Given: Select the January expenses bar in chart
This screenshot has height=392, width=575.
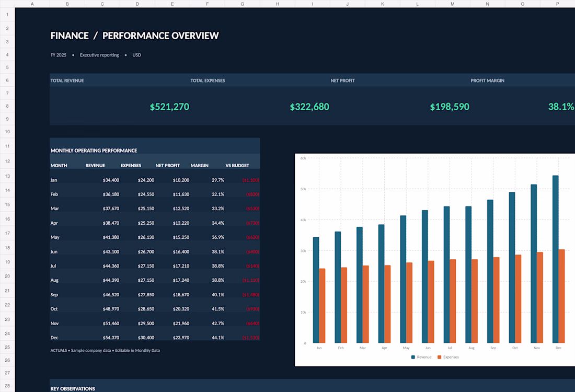Looking at the screenshot, I should 323,306.
